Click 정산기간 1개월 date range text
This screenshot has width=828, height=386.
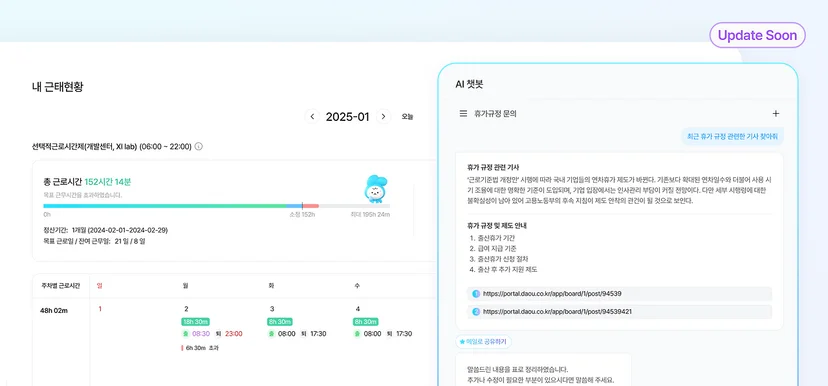click(106, 230)
